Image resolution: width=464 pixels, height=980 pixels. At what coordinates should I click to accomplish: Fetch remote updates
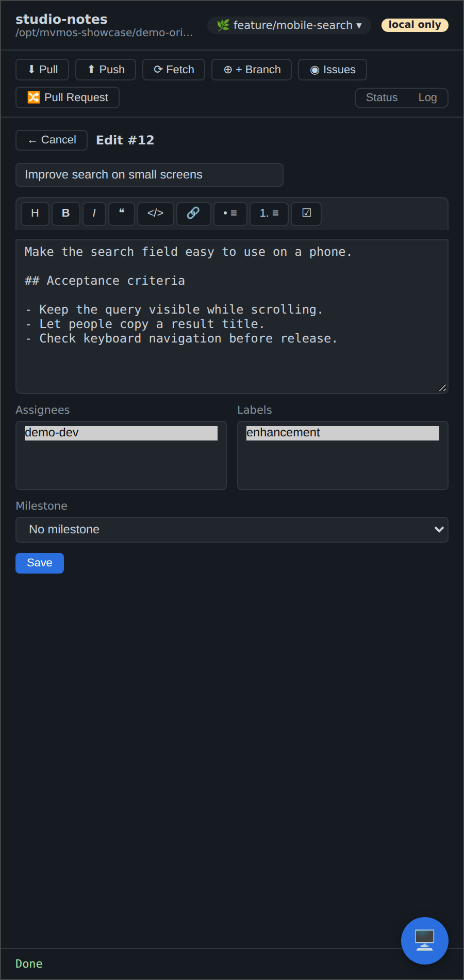(174, 70)
